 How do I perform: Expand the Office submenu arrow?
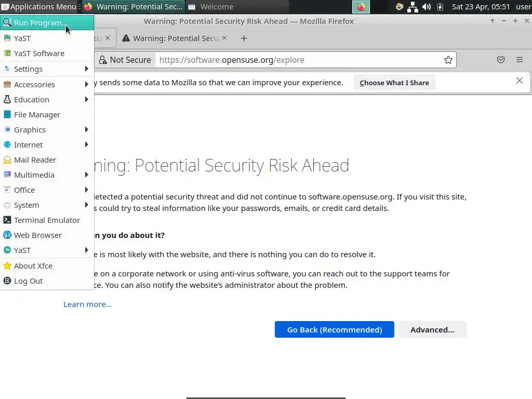click(87, 190)
